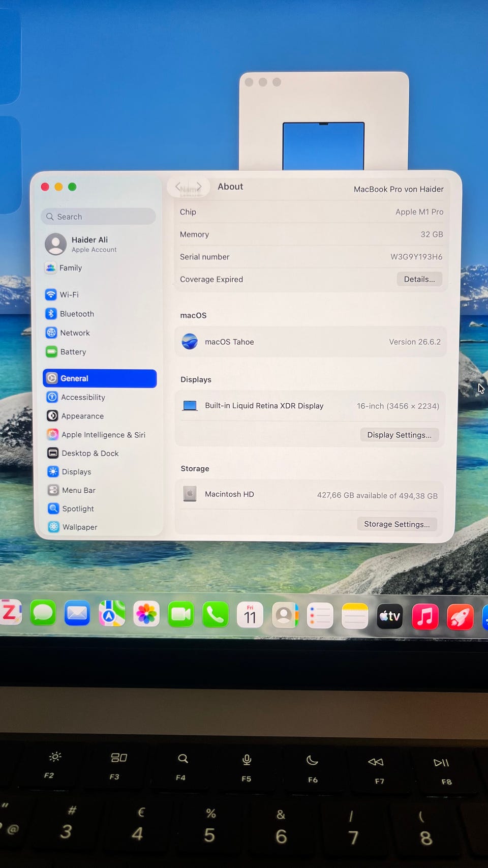Image resolution: width=488 pixels, height=868 pixels.
Task: Open Contacts from the Dock
Action: (285, 616)
